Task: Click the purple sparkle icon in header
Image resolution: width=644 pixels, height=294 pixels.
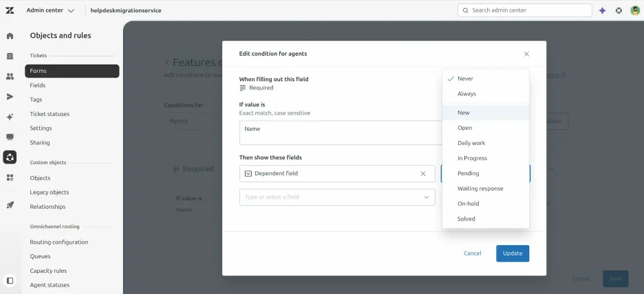Action: (x=602, y=11)
